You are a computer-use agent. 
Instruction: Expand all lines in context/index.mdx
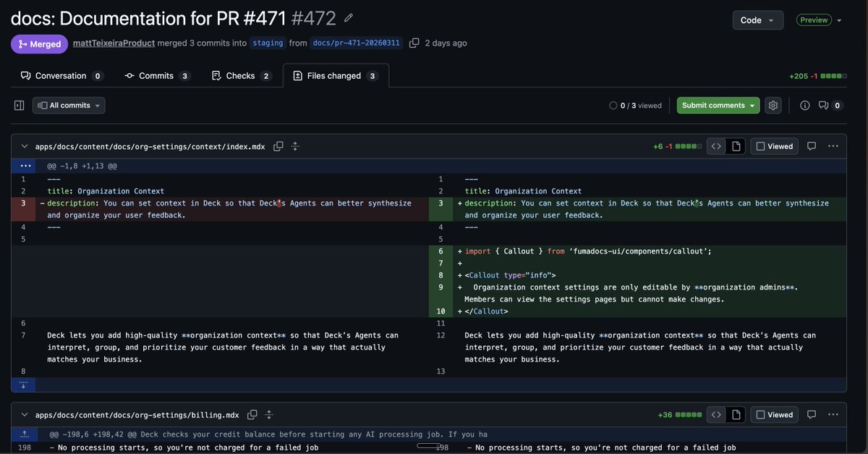[295, 146]
